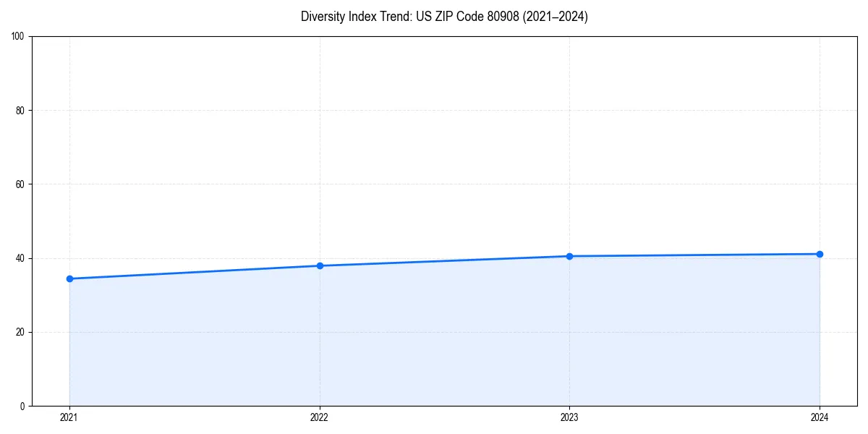Click the line segment between 2022 and 2023
Viewport: 868px width, 434px height.
coord(445,260)
